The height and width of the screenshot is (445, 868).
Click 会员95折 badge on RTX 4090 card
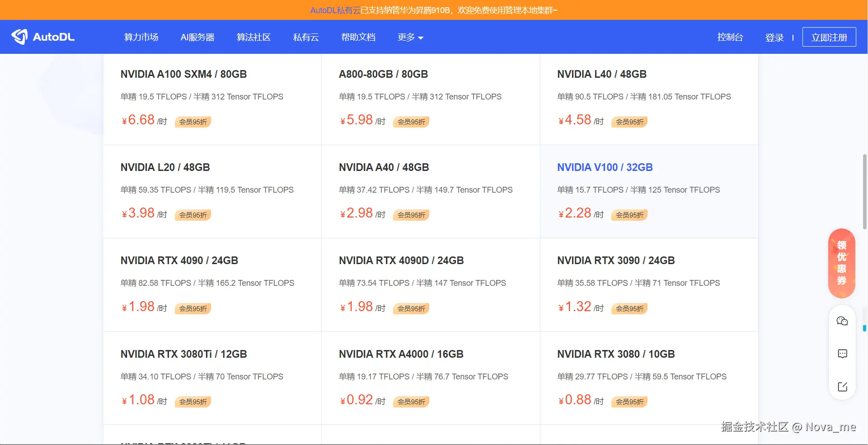coord(193,308)
